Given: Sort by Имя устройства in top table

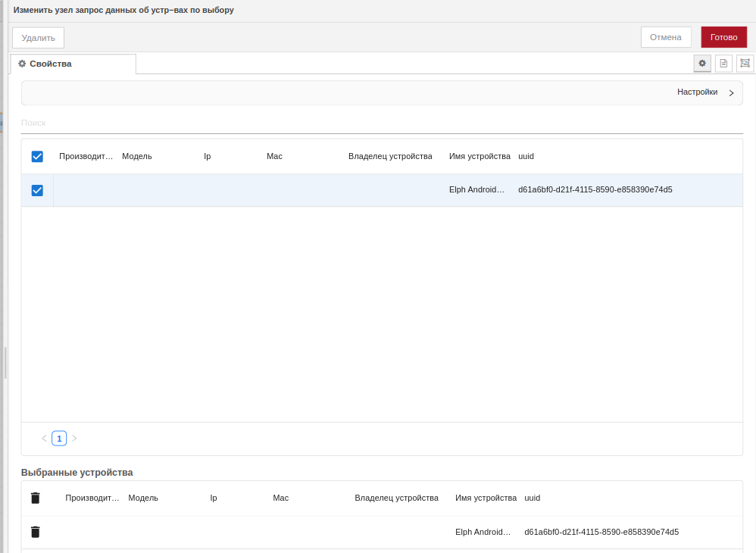Looking at the screenshot, I should [480, 156].
